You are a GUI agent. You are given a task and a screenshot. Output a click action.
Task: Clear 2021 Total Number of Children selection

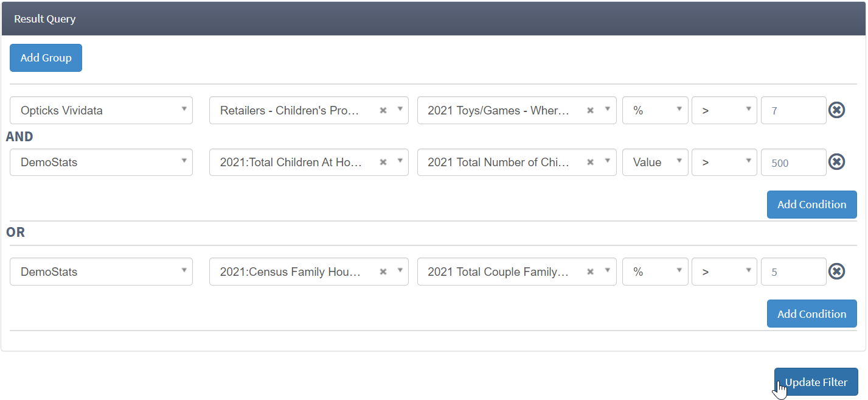point(590,162)
